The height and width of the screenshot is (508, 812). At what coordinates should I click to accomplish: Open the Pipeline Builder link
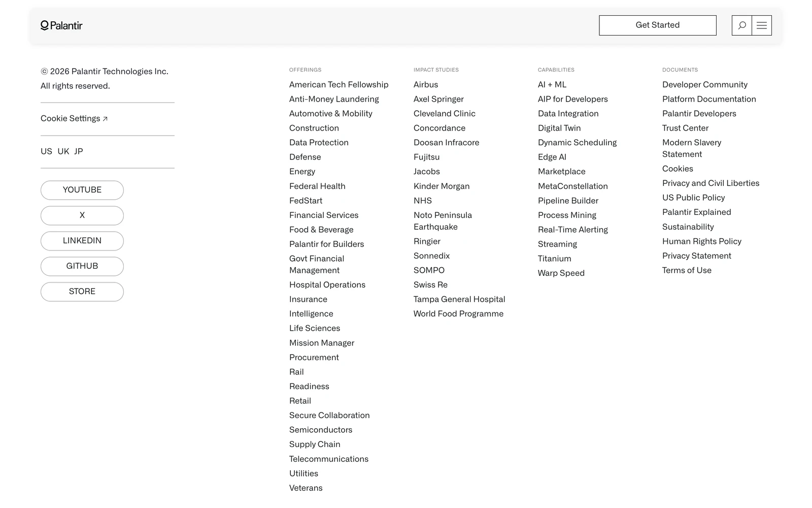pos(568,201)
